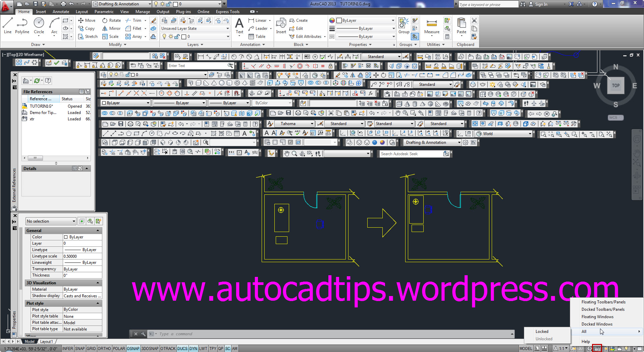
Task: Click the Sign In link
Action: pyautogui.click(x=541, y=4)
